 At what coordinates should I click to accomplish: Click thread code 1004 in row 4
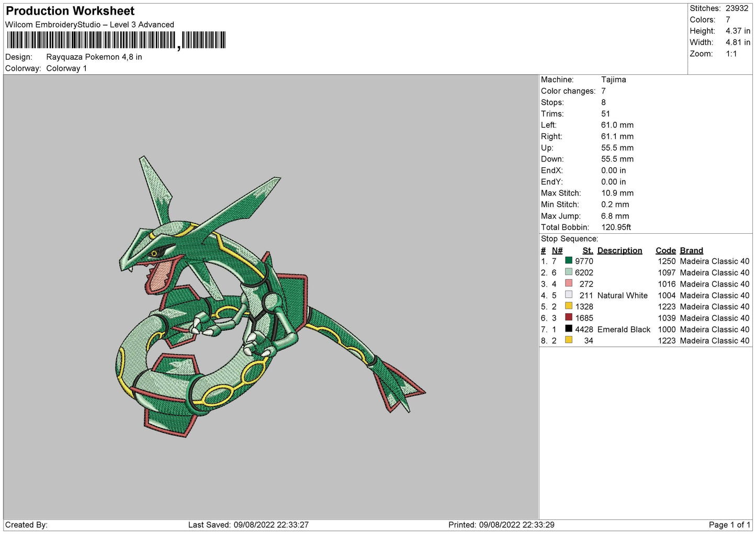point(667,296)
